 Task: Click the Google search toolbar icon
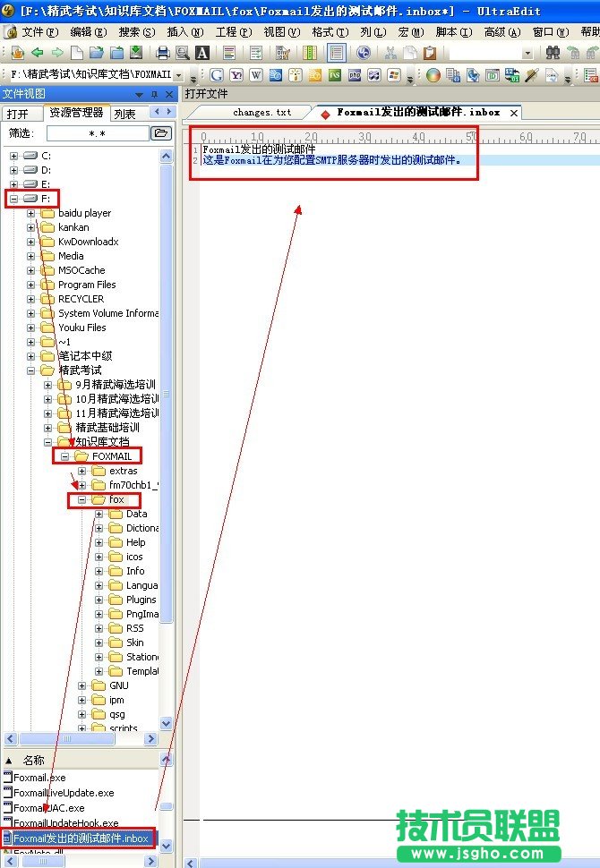[216, 76]
